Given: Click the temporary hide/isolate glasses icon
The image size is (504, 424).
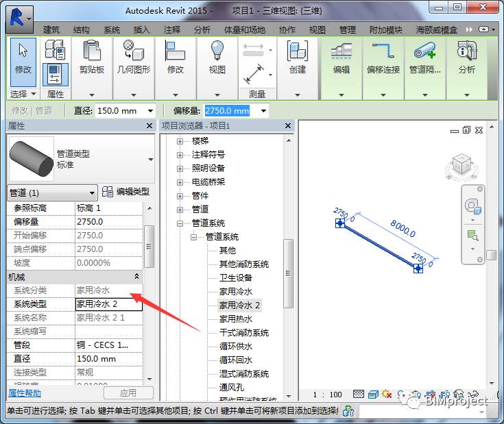Looking at the screenshot, I should [x=473, y=395].
